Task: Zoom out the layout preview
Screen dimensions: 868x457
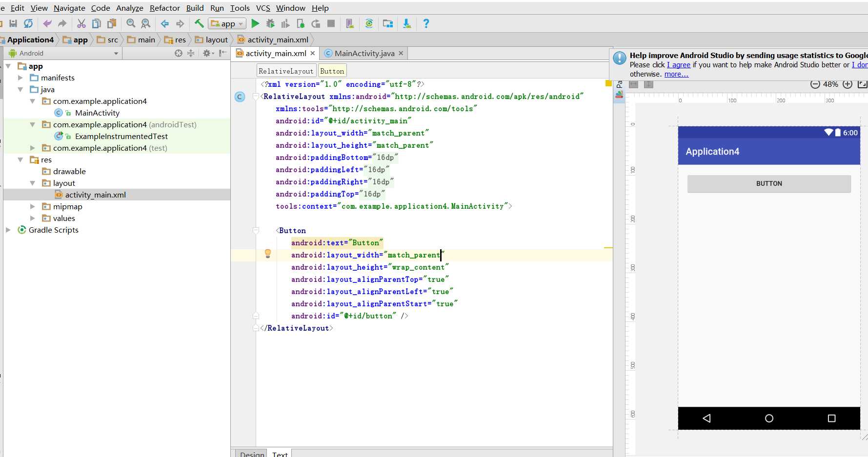Action: pyautogui.click(x=815, y=84)
